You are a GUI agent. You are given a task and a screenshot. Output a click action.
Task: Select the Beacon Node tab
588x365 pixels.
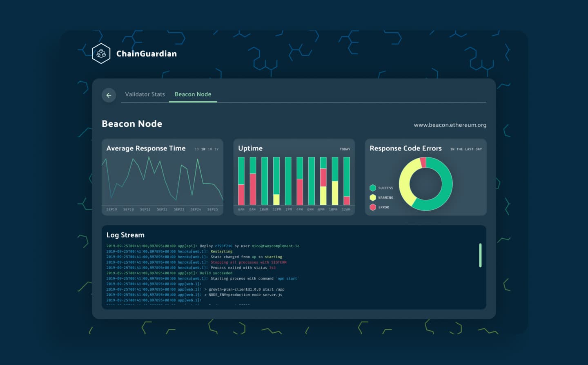(x=193, y=94)
